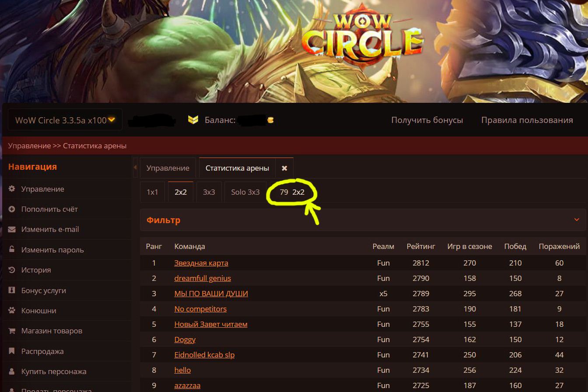
Task: Open the Правила пользования link
Action: 527,120
